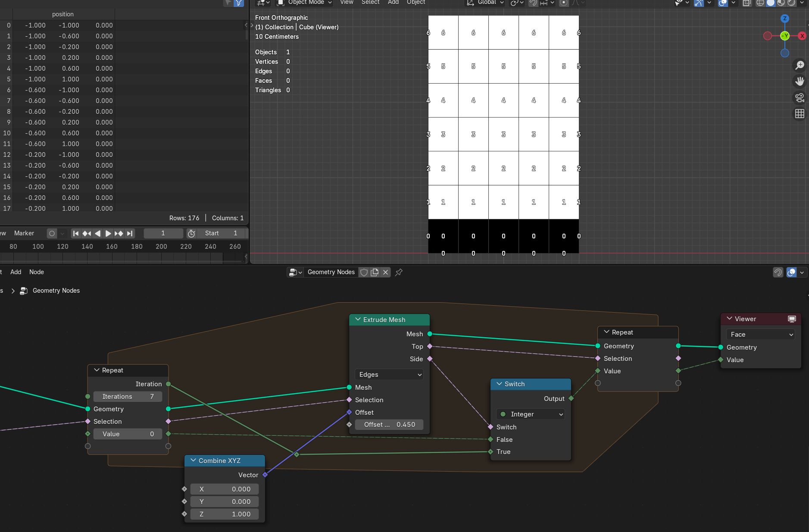Toggle preview range stopwatch icon
This screenshot has height=532, width=809.
pyautogui.click(x=191, y=233)
